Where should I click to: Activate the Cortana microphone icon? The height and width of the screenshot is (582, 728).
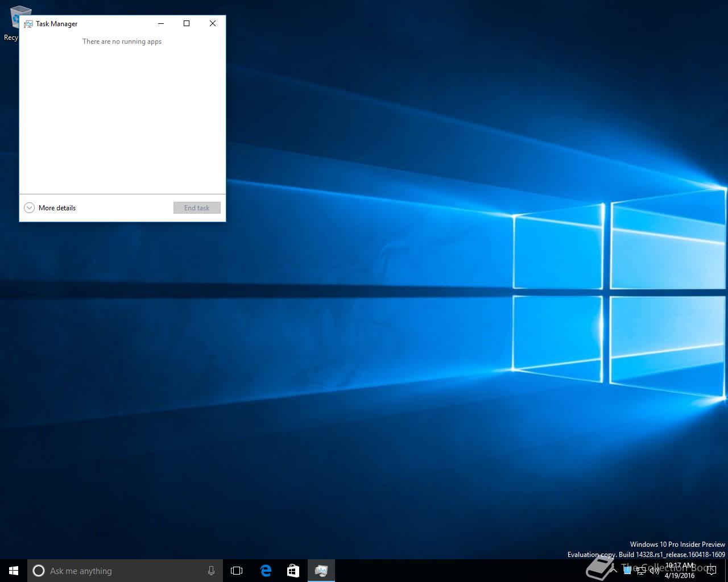click(x=211, y=571)
